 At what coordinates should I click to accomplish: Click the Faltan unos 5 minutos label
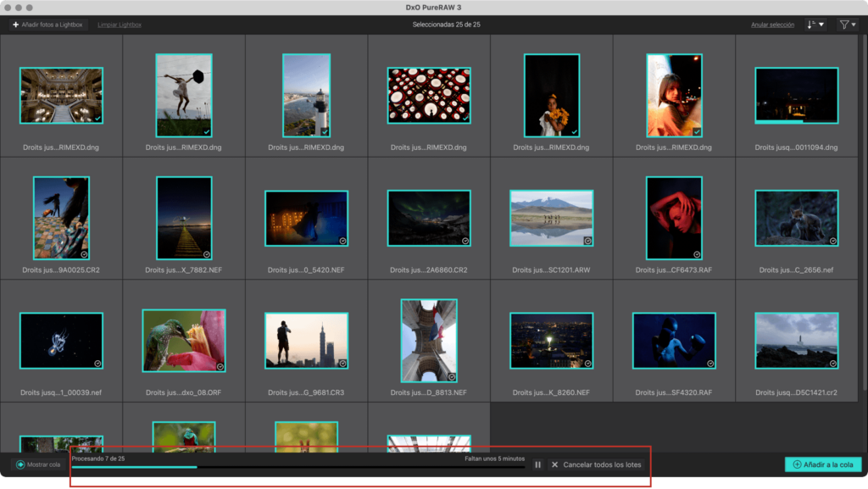pyautogui.click(x=494, y=458)
